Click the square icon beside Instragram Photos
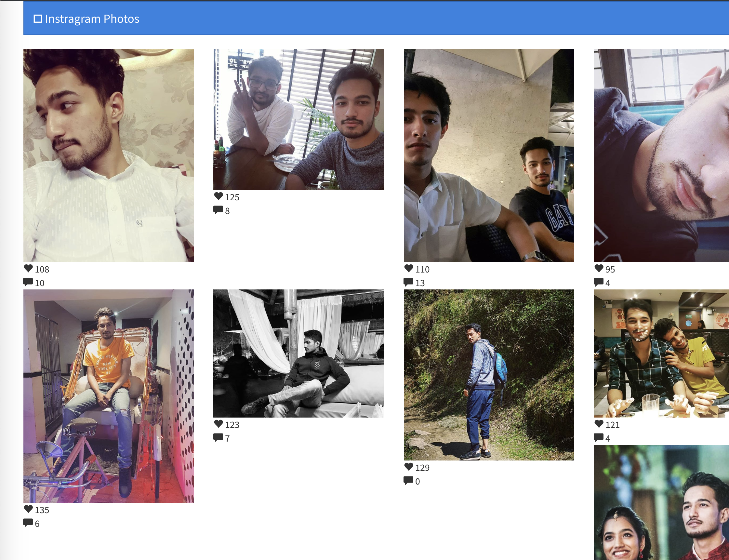The height and width of the screenshot is (560, 729). pyautogui.click(x=38, y=19)
